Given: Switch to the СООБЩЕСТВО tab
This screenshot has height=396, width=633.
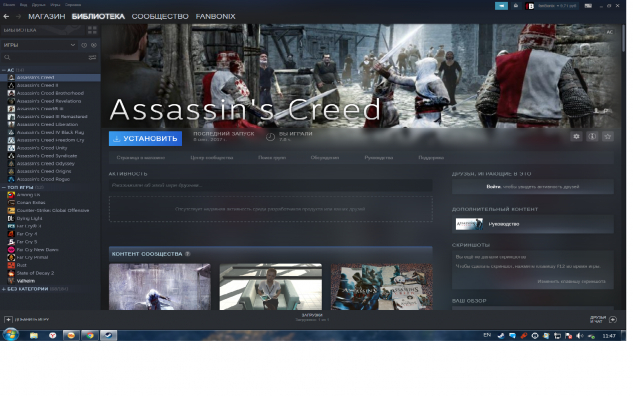Looking at the screenshot, I should pos(160,17).
